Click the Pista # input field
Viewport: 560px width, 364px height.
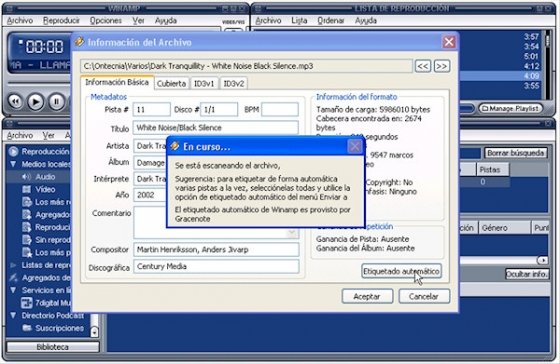[x=151, y=109]
